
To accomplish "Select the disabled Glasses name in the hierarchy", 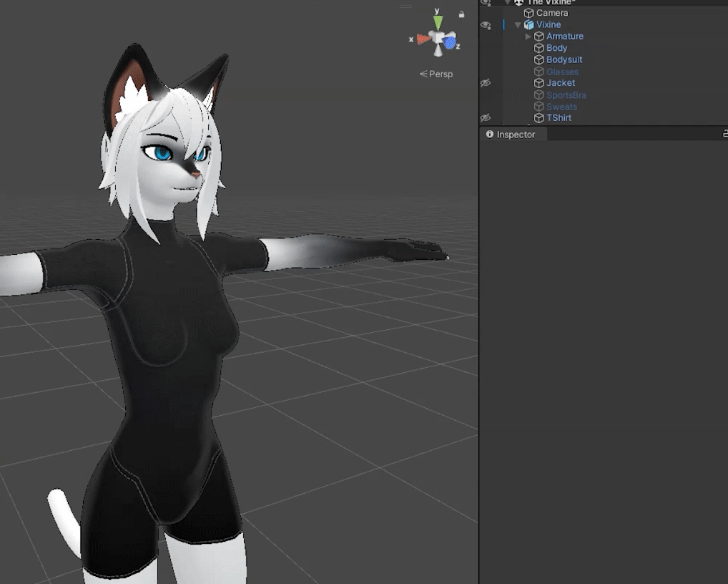I will [x=562, y=72].
